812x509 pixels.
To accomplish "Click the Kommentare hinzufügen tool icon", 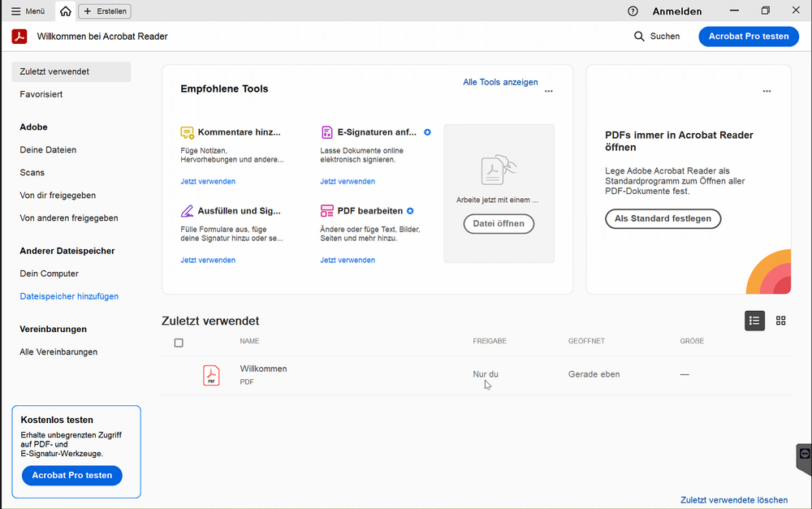I will tap(188, 132).
